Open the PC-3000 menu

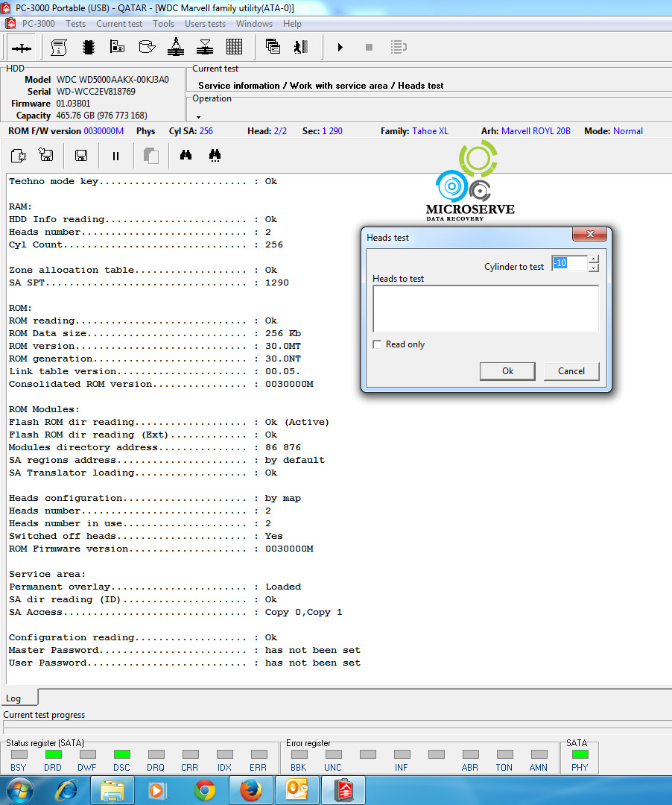tap(39, 24)
